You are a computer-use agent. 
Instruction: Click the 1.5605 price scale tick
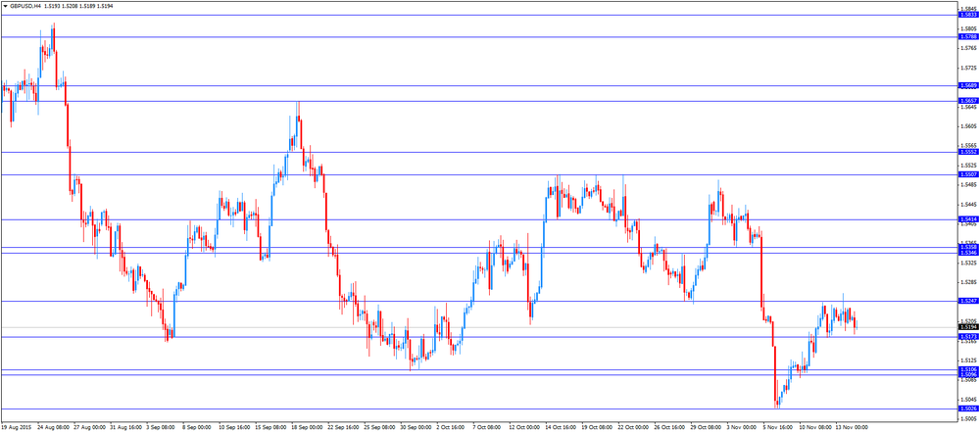coord(967,126)
